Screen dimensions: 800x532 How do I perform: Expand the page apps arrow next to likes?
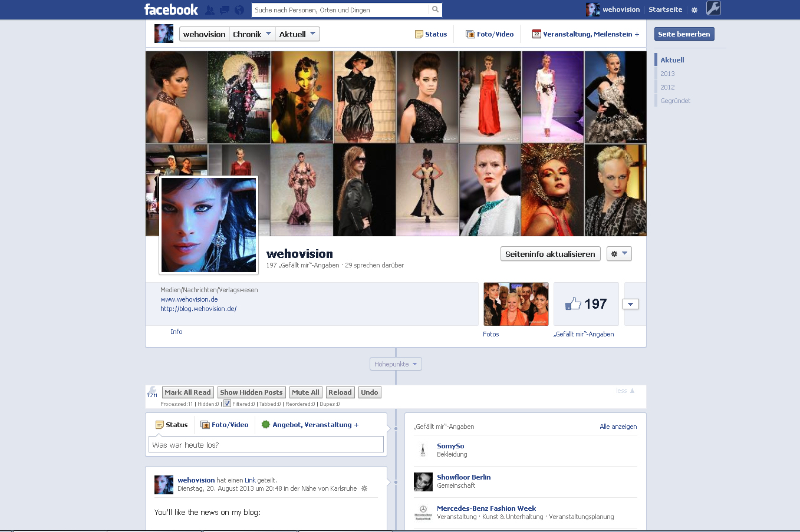pos(631,305)
